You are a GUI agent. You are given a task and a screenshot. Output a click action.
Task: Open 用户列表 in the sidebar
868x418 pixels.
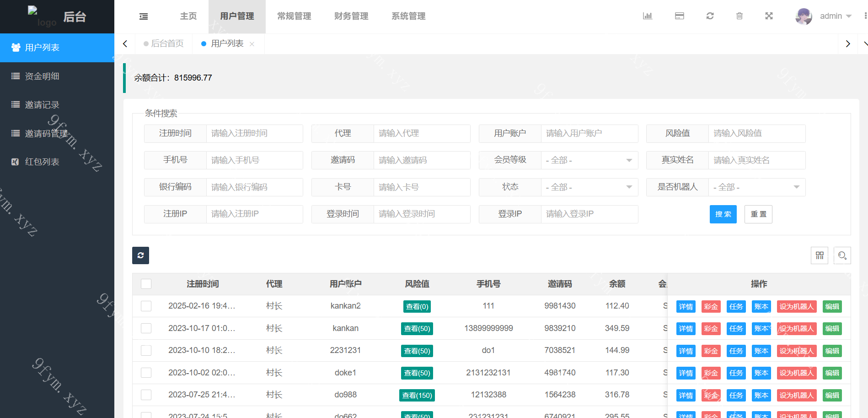pos(57,48)
